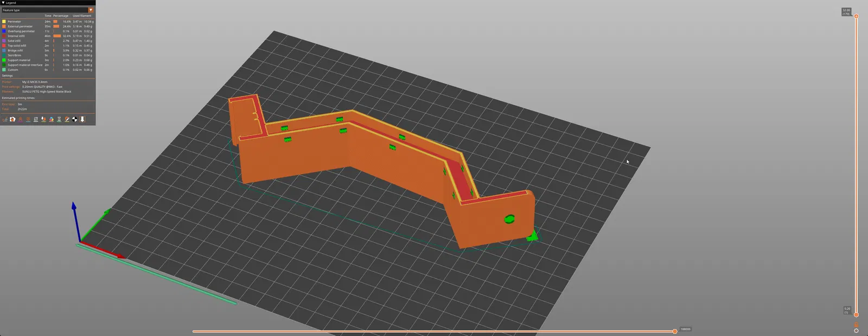
Task: Toggle Deretractions visibility icon
Action: 28,119
